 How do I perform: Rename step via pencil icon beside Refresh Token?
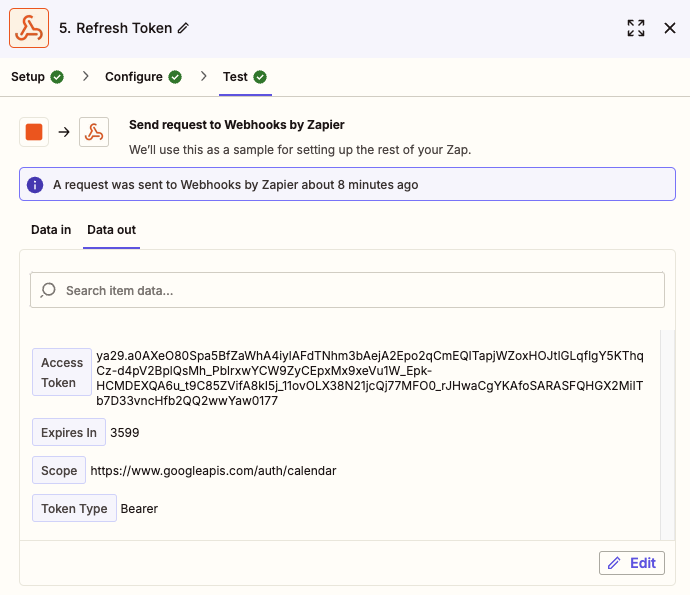(x=183, y=28)
